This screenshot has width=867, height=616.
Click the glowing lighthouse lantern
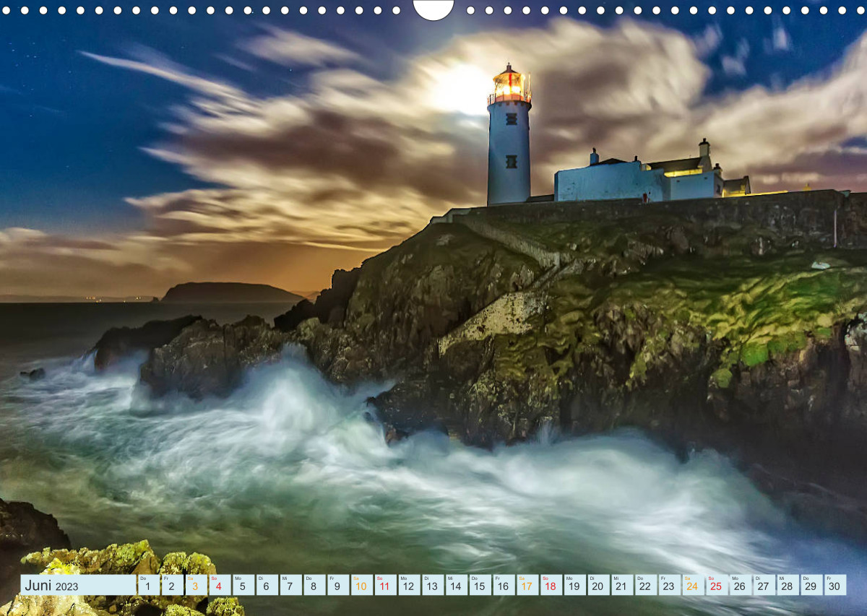click(x=509, y=84)
